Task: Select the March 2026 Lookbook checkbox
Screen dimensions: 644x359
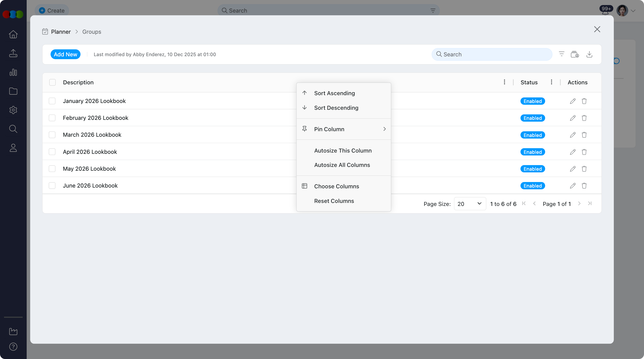Action: click(52, 134)
